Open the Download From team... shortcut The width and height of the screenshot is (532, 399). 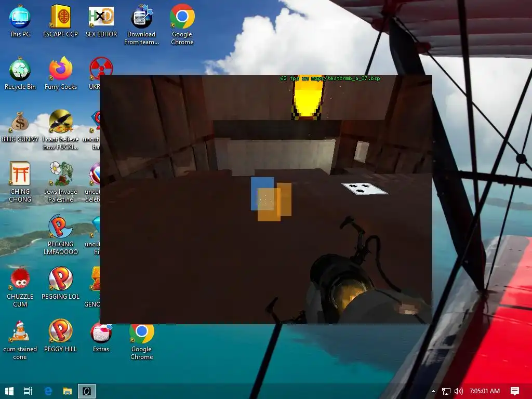141,25
